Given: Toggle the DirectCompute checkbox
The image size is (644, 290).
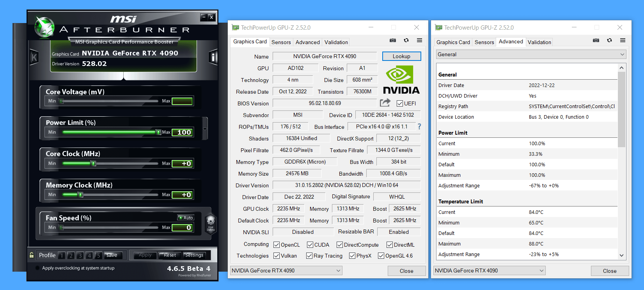Looking at the screenshot, I should [340, 245].
